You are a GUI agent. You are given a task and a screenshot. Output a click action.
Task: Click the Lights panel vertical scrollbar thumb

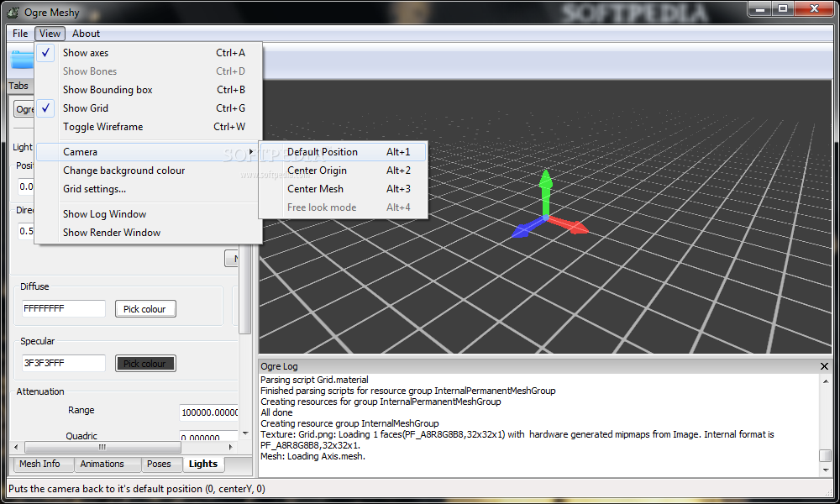pos(245,289)
